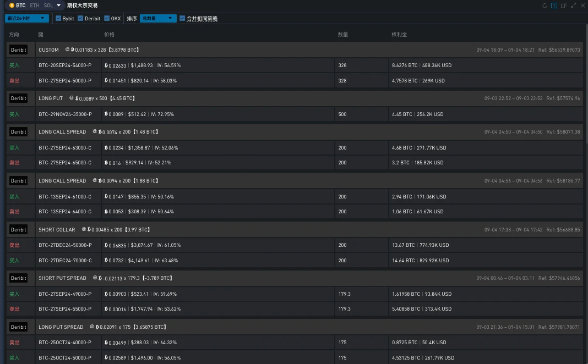The image size is (588, 364).
Task: Click Deribit badge on SHORT COLLAR row
Action: (x=18, y=230)
